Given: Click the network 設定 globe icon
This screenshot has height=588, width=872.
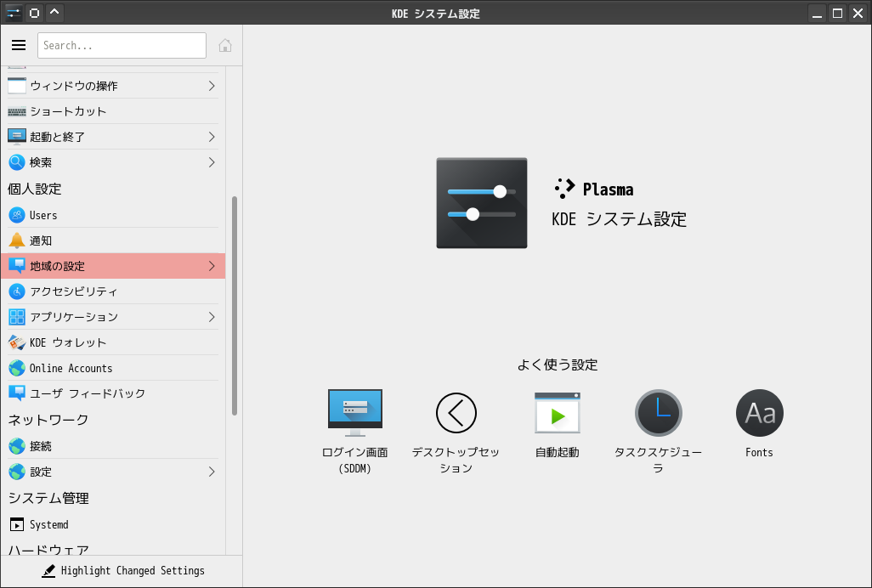Looking at the screenshot, I should click(17, 472).
